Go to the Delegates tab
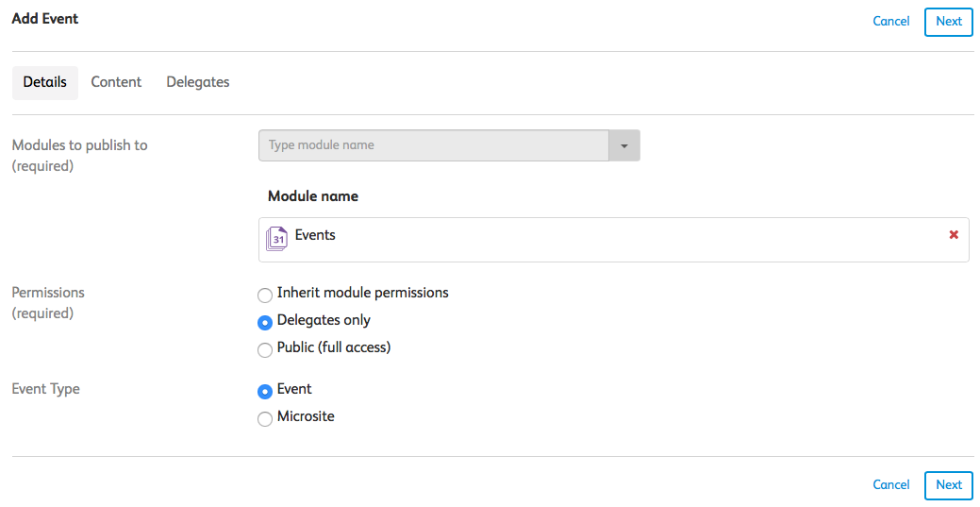The height and width of the screenshot is (507, 980). (198, 82)
